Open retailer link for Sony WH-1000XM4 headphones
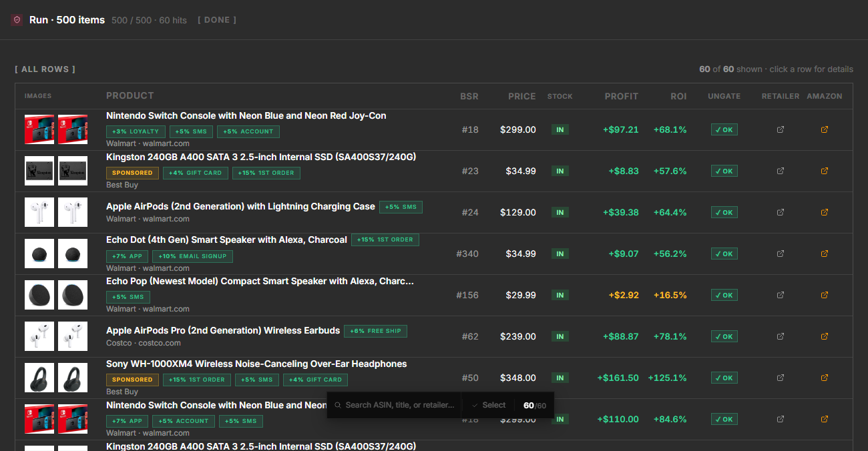The width and height of the screenshot is (868, 451). 781,378
